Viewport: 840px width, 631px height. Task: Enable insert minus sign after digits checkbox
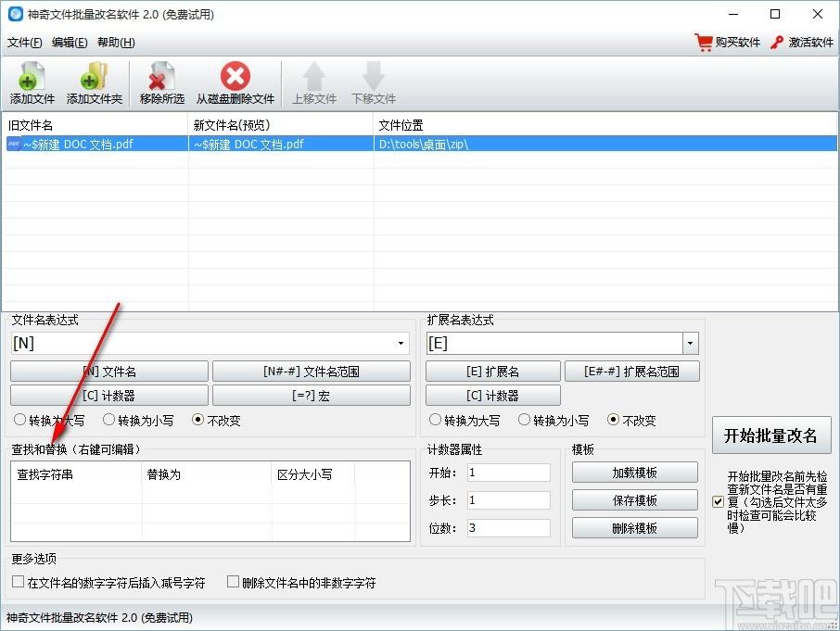click(19, 583)
